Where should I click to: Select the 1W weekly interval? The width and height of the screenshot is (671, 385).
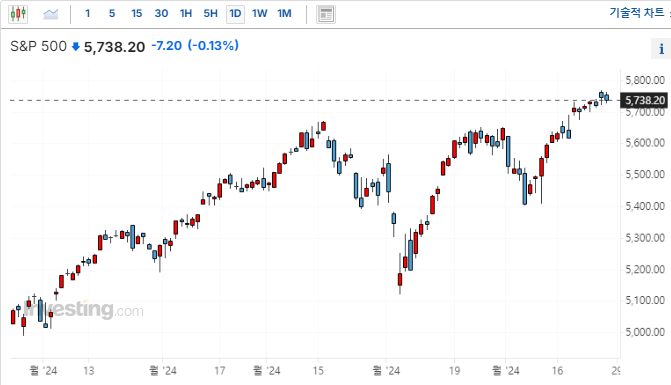pos(260,14)
